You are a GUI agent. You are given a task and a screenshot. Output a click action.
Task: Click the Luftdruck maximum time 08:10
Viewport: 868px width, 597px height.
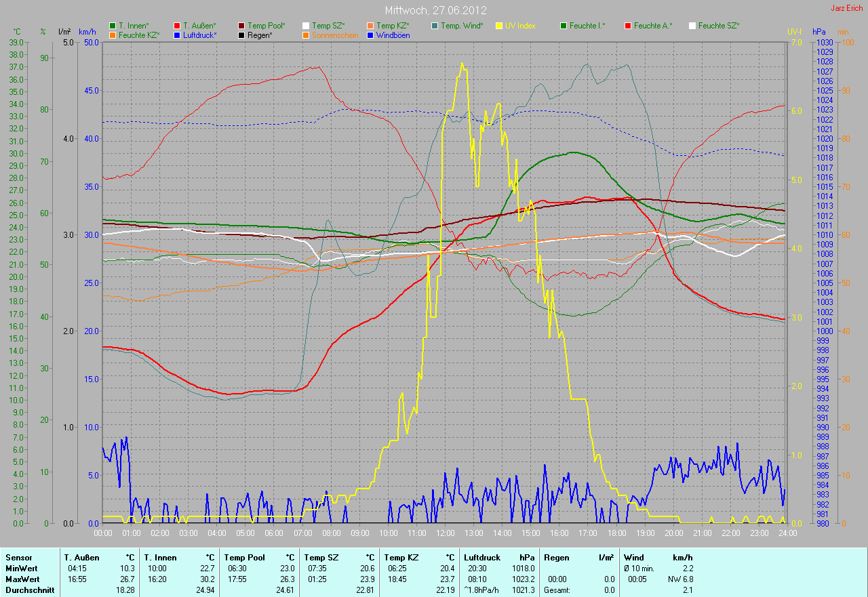coord(477,579)
